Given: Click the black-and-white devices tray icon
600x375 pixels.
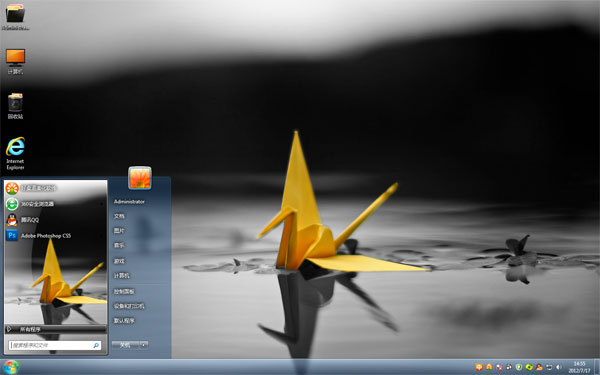Looking at the screenshot, I should tap(509, 367).
